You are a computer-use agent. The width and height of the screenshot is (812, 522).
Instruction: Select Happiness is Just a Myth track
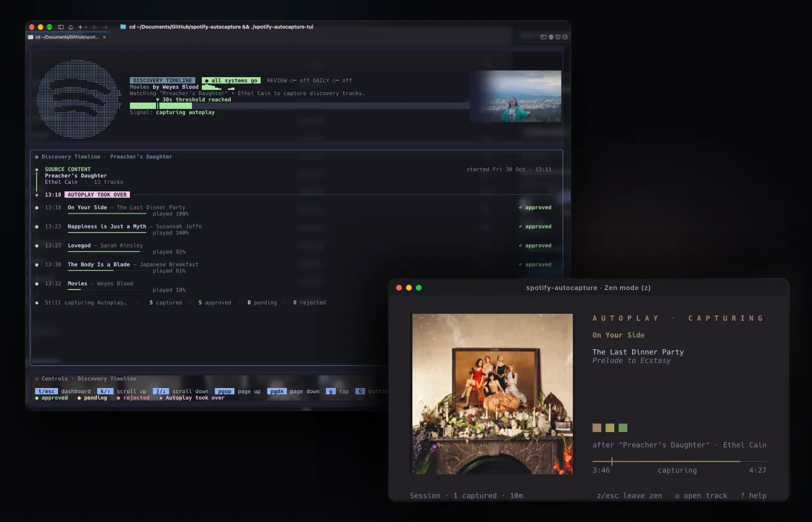(x=293, y=229)
